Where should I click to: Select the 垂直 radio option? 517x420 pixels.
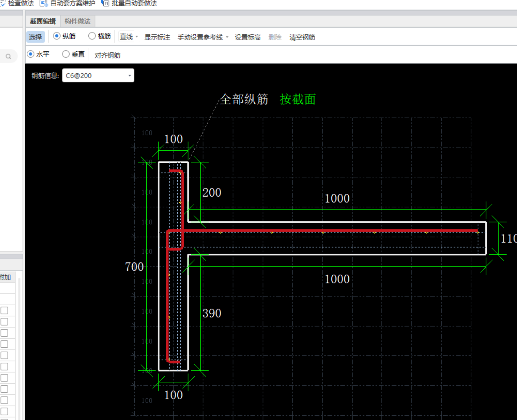73,54
